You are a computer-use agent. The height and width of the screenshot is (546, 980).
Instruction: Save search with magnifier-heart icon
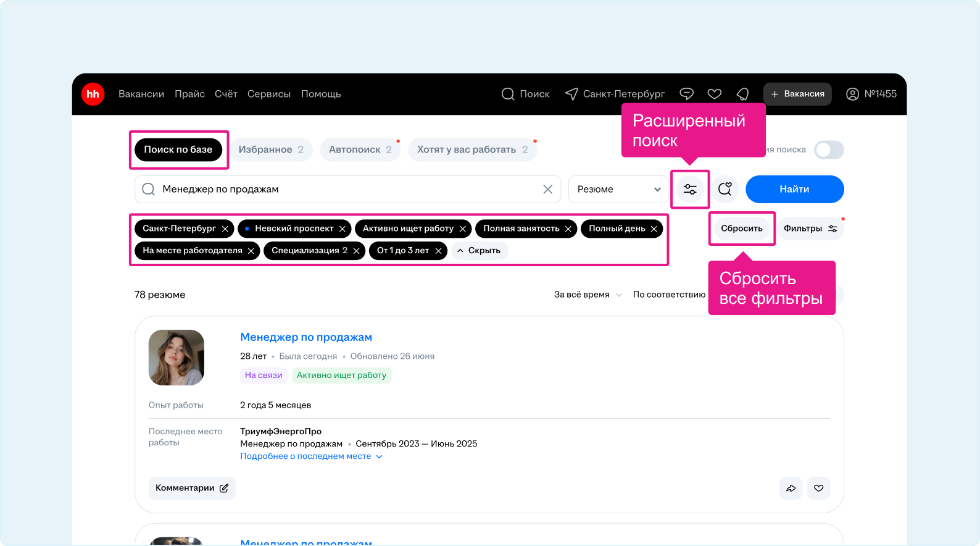coord(725,189)
